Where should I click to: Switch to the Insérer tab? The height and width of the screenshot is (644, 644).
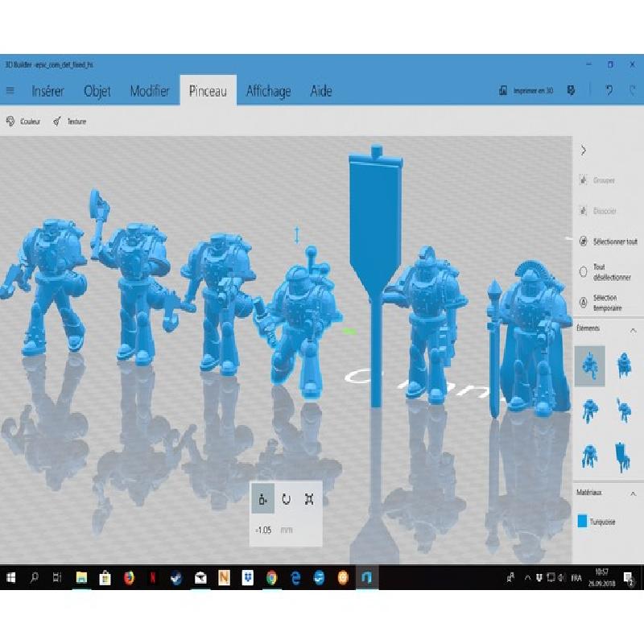point(48,91)
